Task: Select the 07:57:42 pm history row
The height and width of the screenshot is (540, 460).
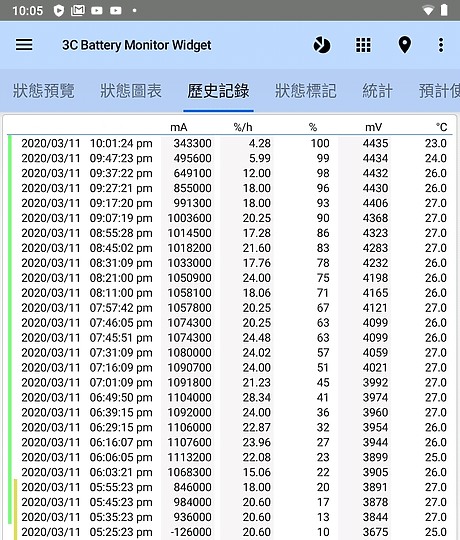Action: click(230, 308)
